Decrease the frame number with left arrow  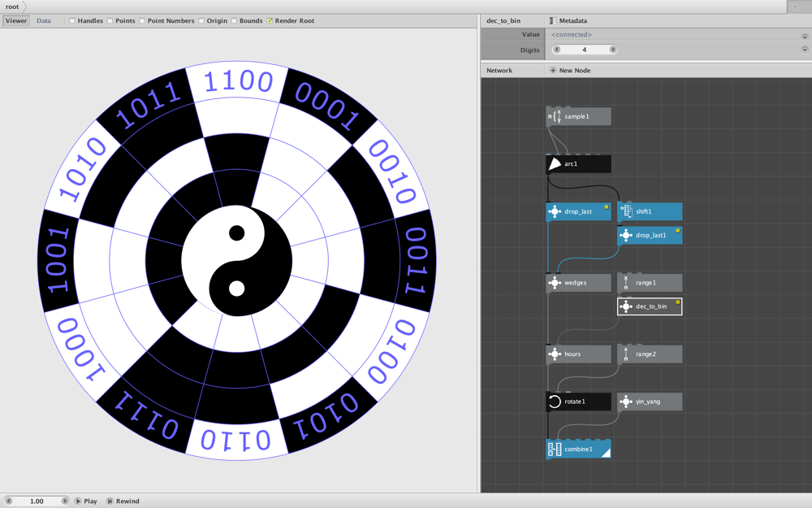[x=9, y=501]
